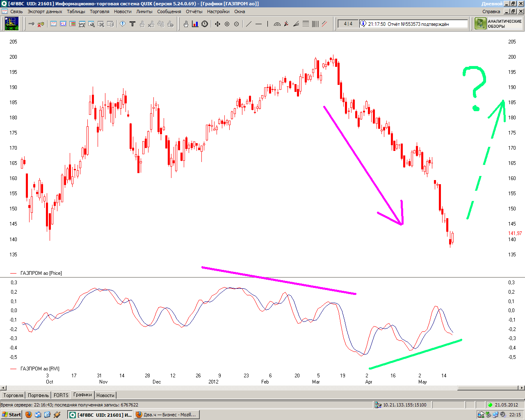This screenshot has width=525, height=420.
Task: Select the horizontal line drawing tool
Action: pos(258,24)
